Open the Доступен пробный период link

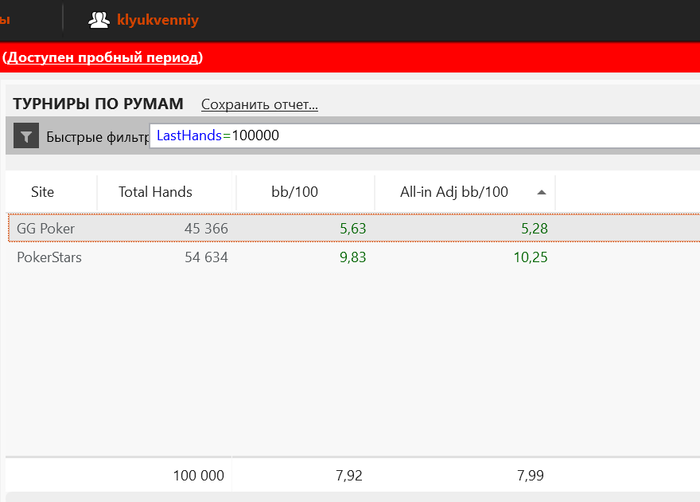point(102,58)
